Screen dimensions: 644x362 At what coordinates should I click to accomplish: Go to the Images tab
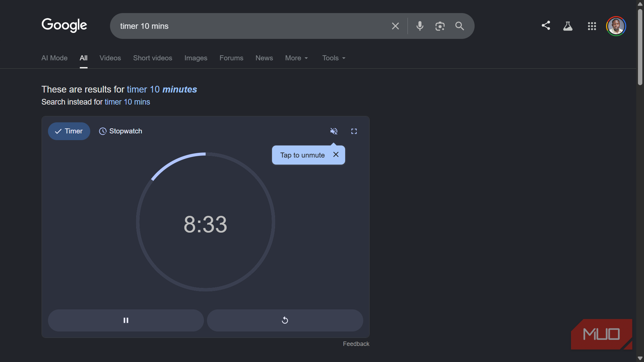[x=196, y=58]
